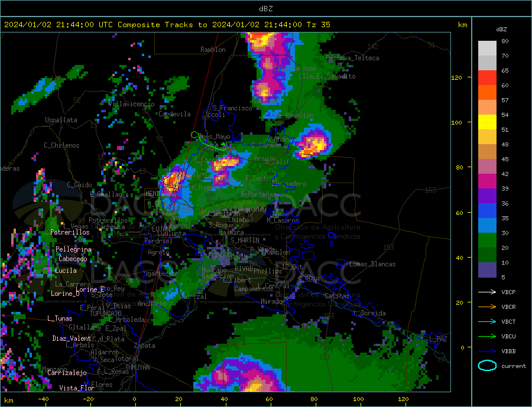Screen dimensions: 532x407
Task: Click the 'Carrizalejo' map label
Action: (x=67, y=373)
